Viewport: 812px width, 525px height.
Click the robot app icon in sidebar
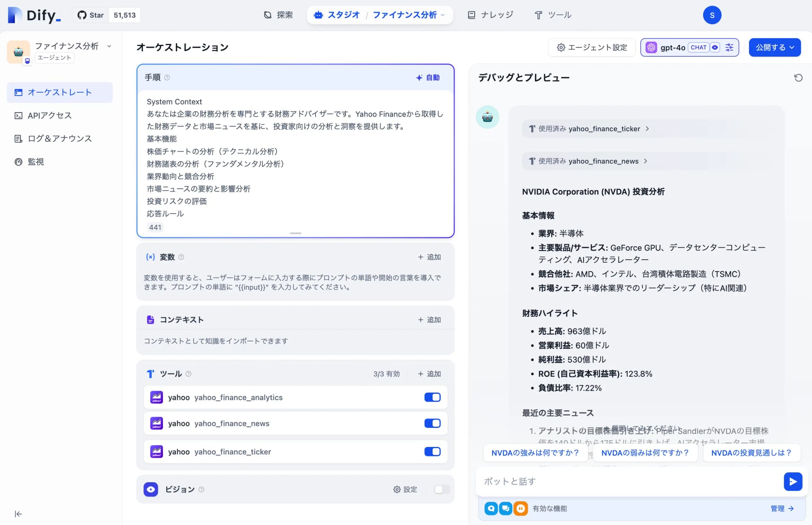point(18,52)
